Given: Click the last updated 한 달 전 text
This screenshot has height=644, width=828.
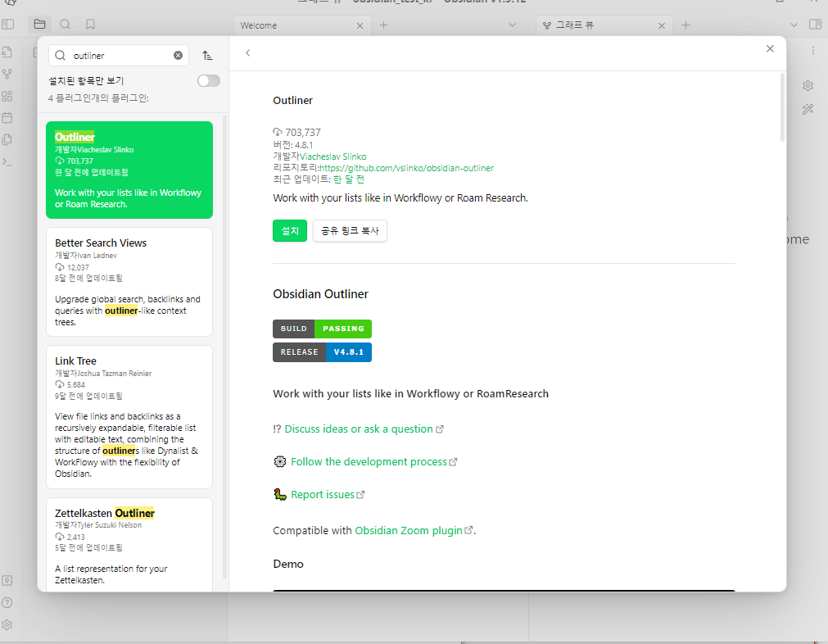Looking at the screenshot, I should pyautogui.click(x=349, y=179).
